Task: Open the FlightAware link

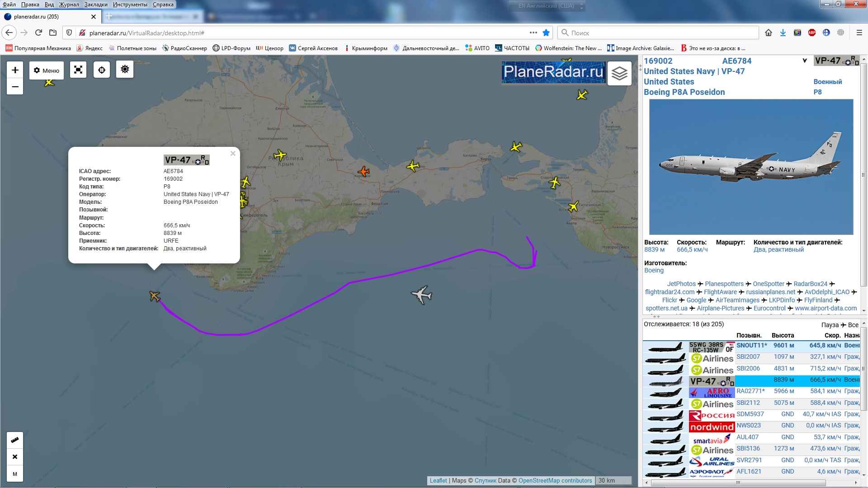Action: coord(720,292)
